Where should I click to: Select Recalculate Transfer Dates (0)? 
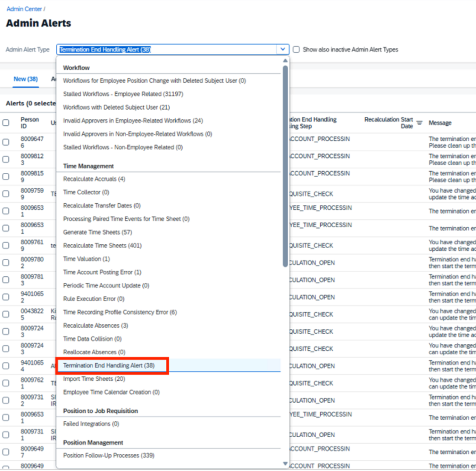tap(168, 206)
